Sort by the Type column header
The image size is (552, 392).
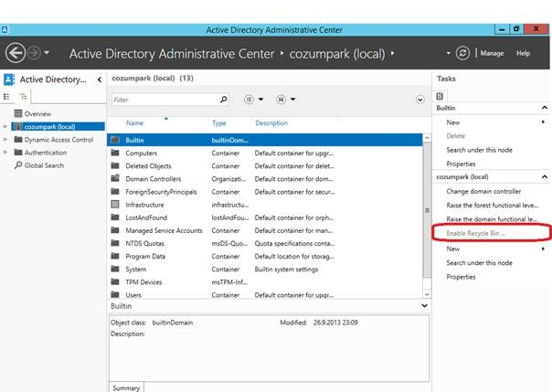[219, 122]
